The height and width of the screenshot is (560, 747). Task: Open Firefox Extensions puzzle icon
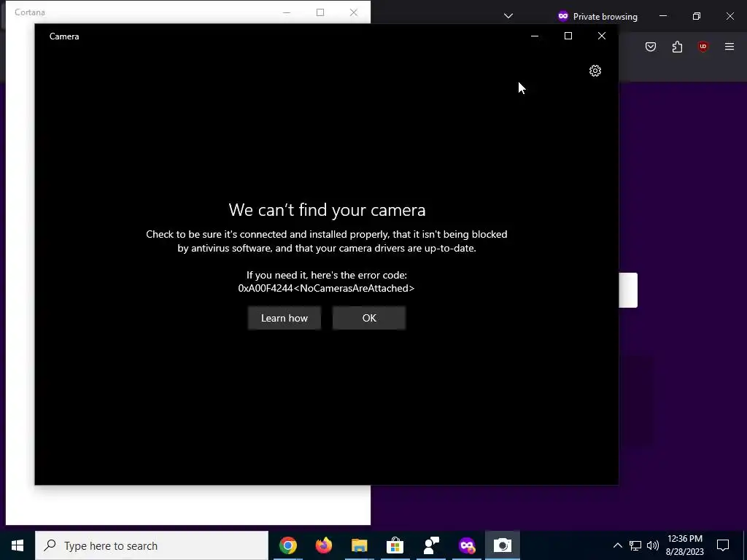point(677,47)
